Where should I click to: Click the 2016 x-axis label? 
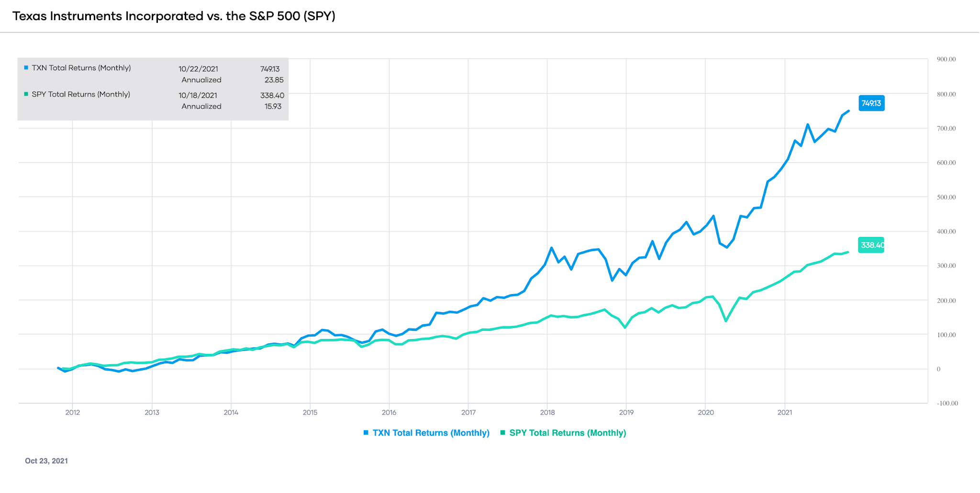click(x=389, y=412)
